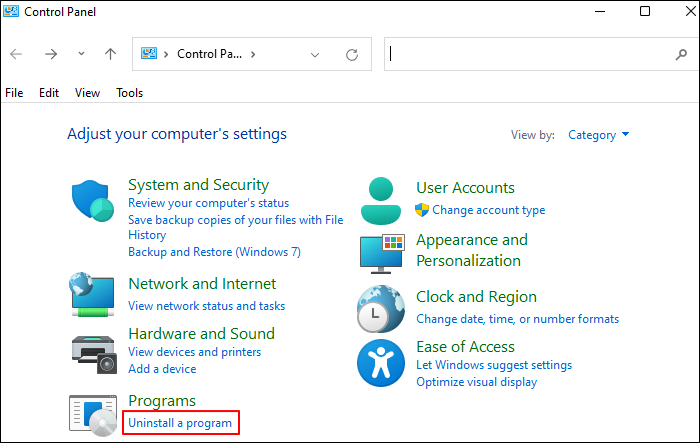Click the search magnifier icon
The image size is (700, 443).
(681, 54)
